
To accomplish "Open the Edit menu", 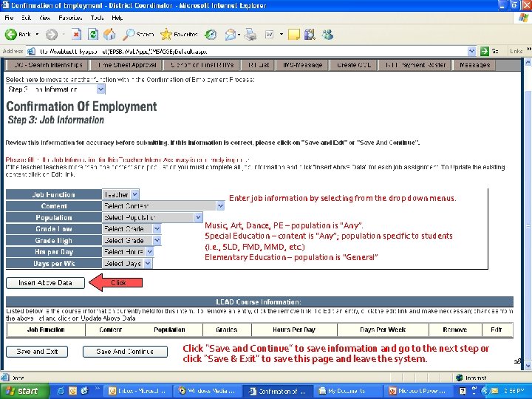I will (x=26, y=18).
